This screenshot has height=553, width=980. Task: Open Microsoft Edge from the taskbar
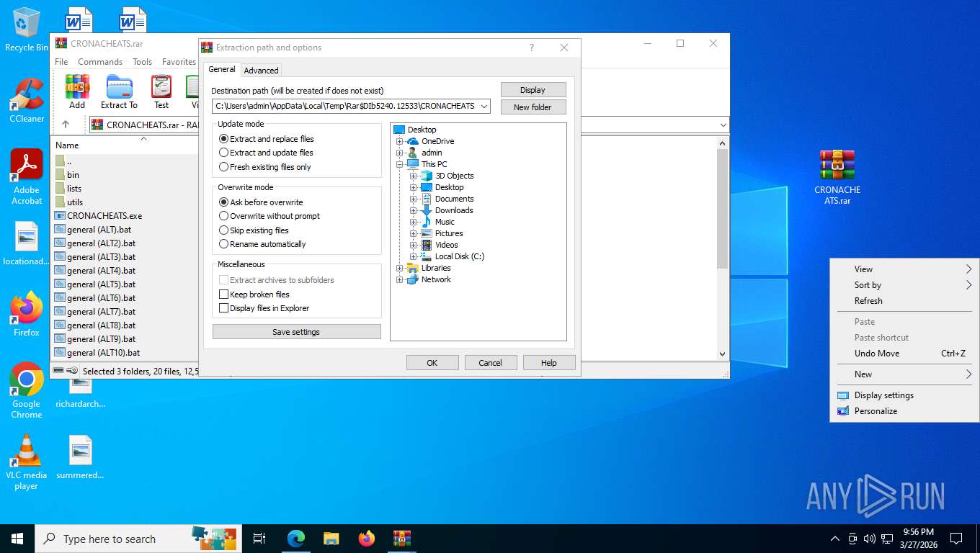click(296, 539)
